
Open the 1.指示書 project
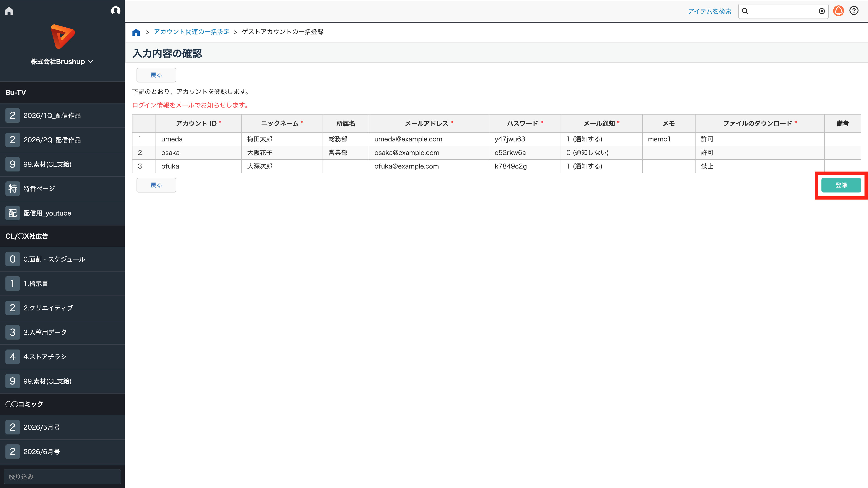(x=62, y=284)
